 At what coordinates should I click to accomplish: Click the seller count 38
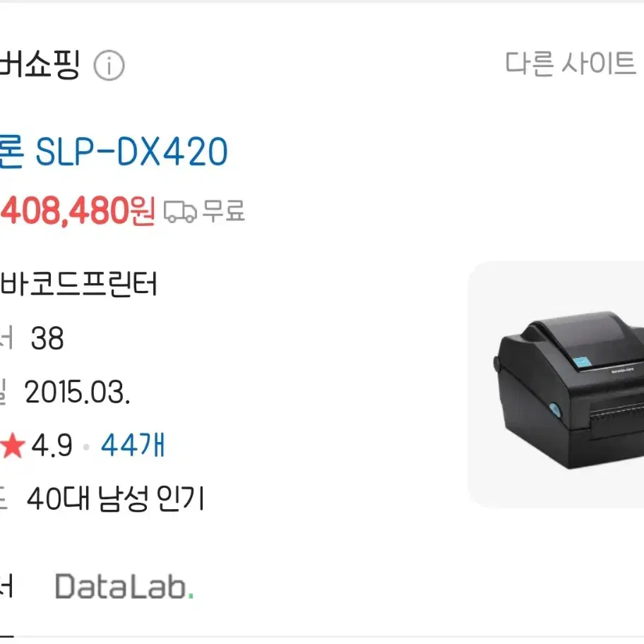pos(47,338)
